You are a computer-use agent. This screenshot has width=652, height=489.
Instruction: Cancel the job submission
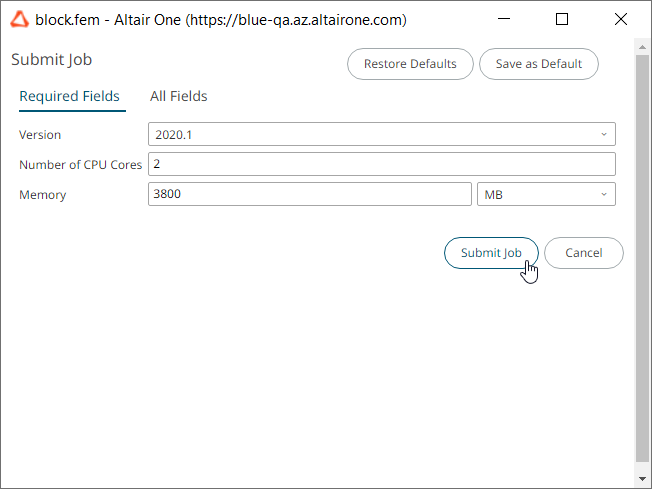click(x=583, y=253)
